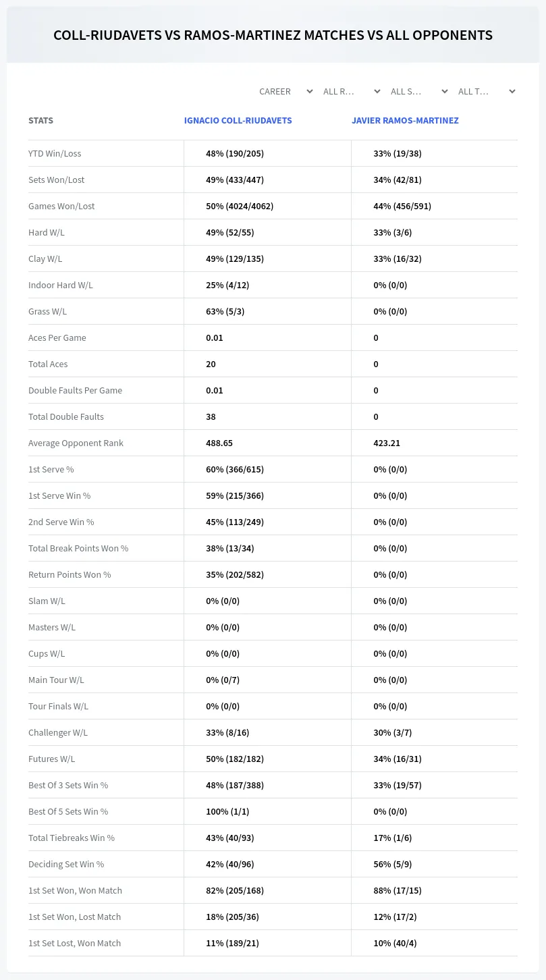
Task: Expand the ALL R... filter dropdown
Action: (352, 91)
